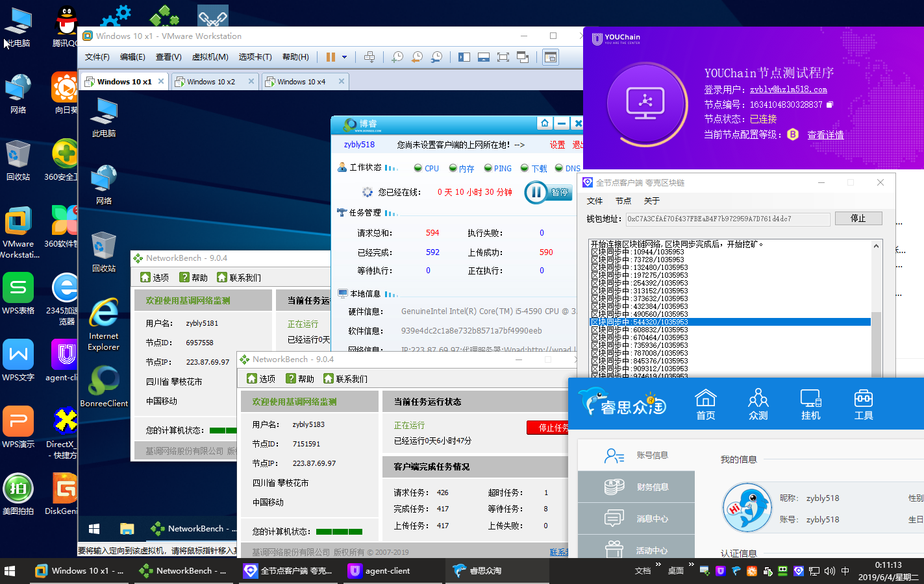
Task: Toggle the VMware library sidebar icon
Action: pos(464,57)
